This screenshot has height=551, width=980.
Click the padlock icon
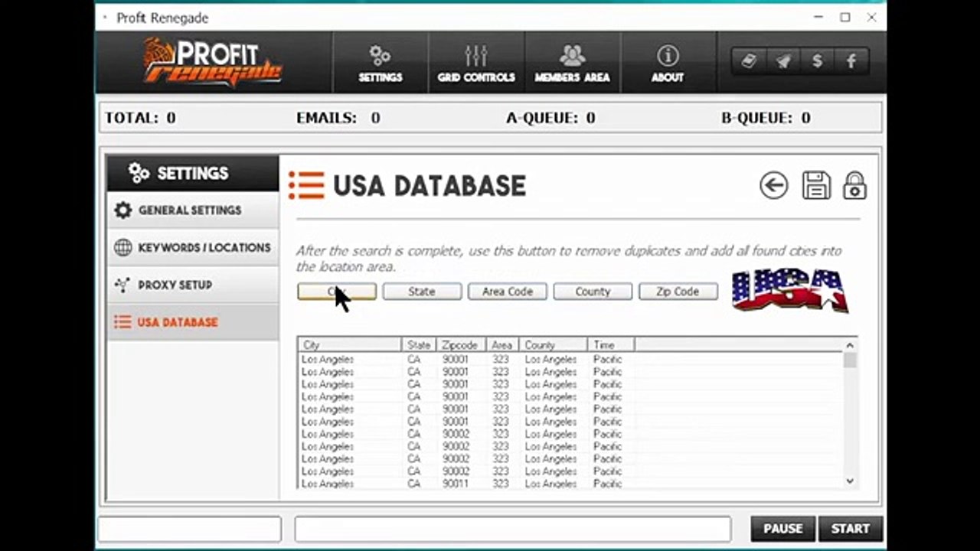854,185
